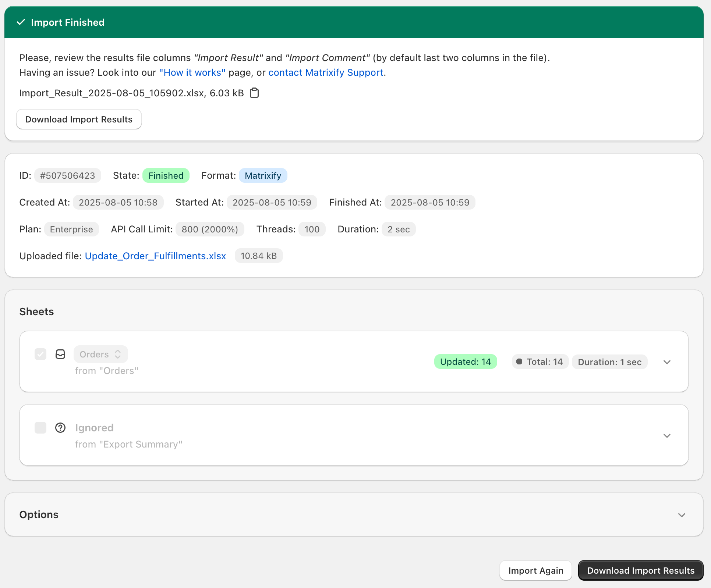Click the Finished state badge

click(166, 175)
